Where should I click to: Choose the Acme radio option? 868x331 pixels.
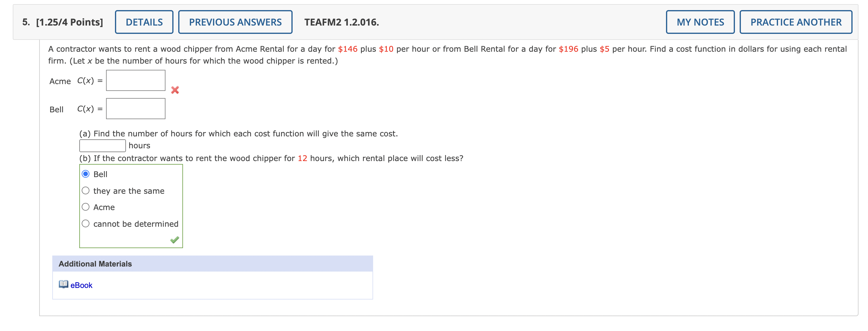click(86, 207)
